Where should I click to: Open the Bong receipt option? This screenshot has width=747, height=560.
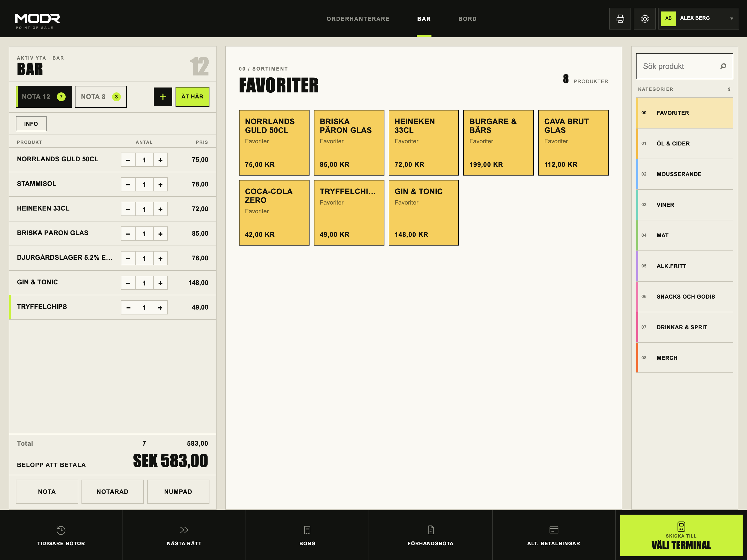coord(307,535)
